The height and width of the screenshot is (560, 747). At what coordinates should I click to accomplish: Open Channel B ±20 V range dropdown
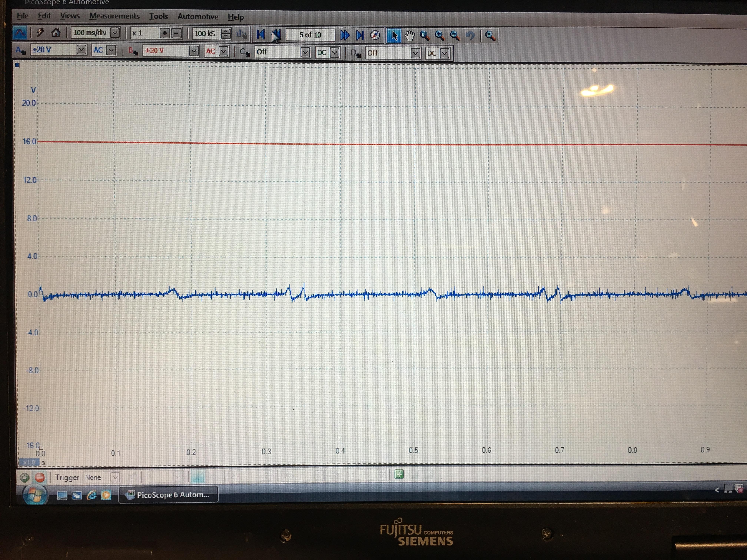[193, 51]
